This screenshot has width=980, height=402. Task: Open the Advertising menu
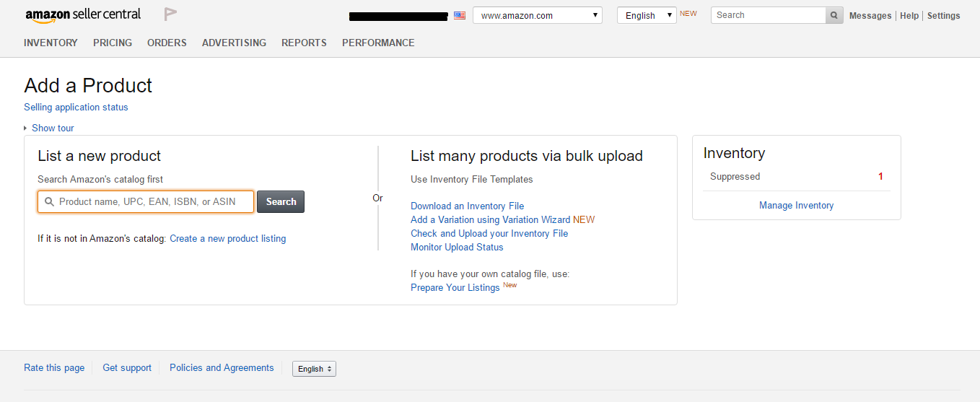pyautogui.click(x=234, y=43)
